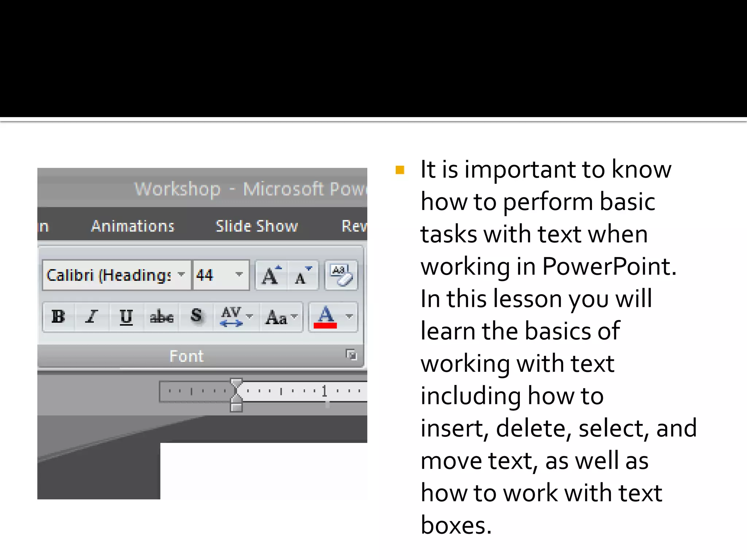Click the Increase Font Size icon
This screenshot has width=747, height=560.
271,276
